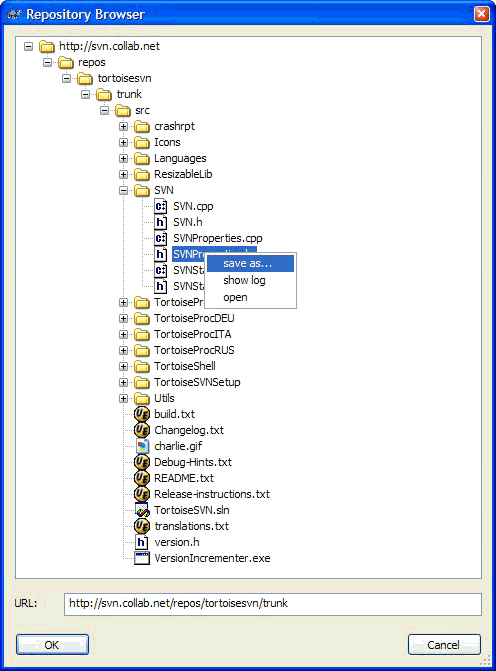
Task: Collapse the SVN folder node
Action: 123,190
